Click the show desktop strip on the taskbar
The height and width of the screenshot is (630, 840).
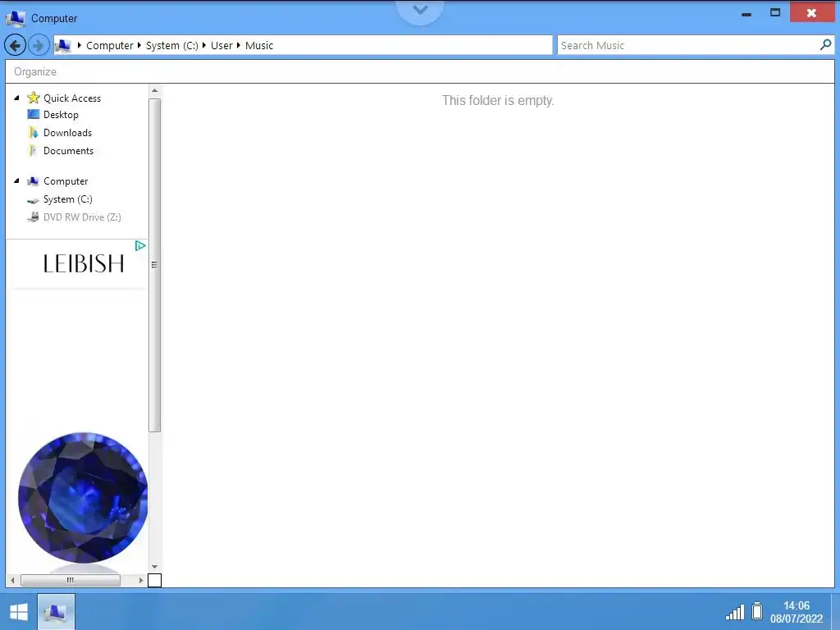(x=835, y=611)
